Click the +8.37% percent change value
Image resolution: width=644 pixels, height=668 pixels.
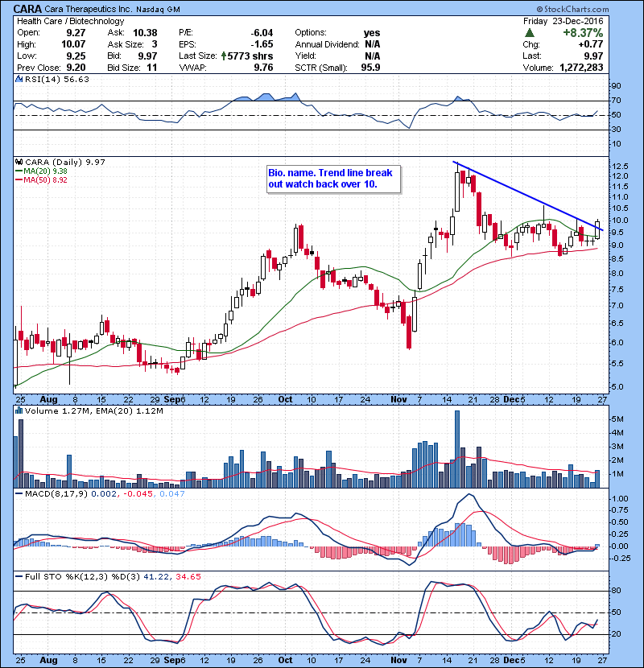click(x=583, y=33)
